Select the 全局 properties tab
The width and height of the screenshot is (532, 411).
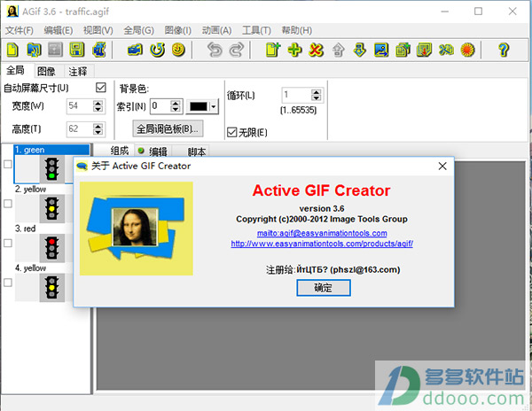[16, 70]
